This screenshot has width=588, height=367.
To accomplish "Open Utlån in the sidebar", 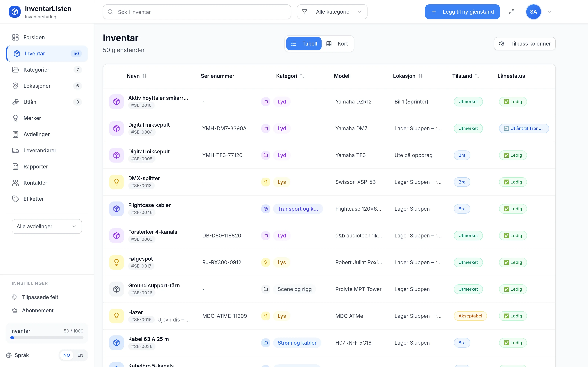I will tap(47, 102).
